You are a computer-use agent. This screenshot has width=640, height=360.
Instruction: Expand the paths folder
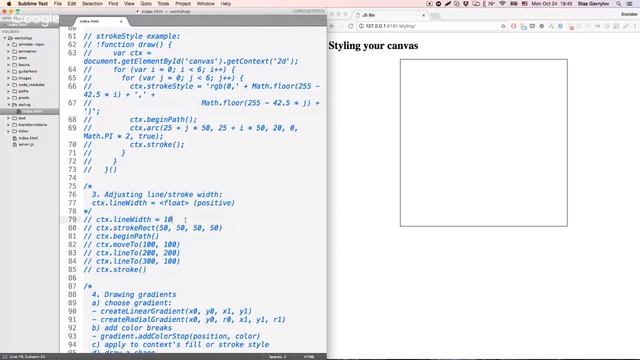9,91
